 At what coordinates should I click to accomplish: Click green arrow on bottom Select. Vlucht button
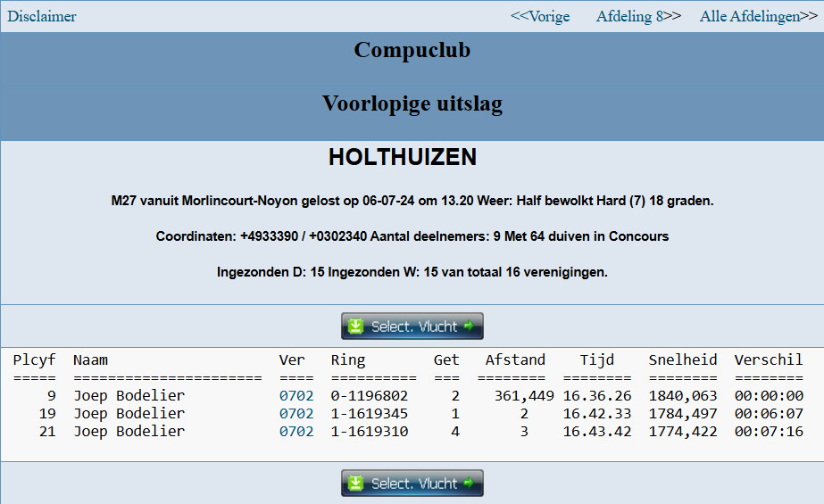469,483
